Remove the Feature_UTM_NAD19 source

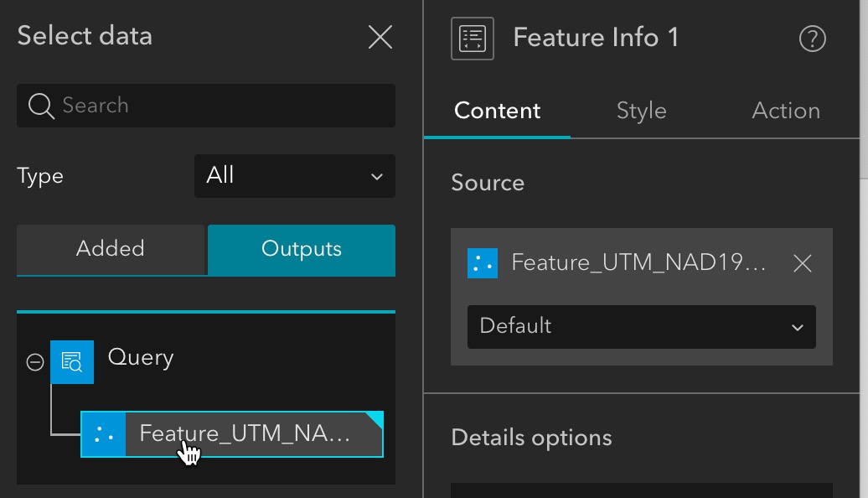tap(802, 263)
